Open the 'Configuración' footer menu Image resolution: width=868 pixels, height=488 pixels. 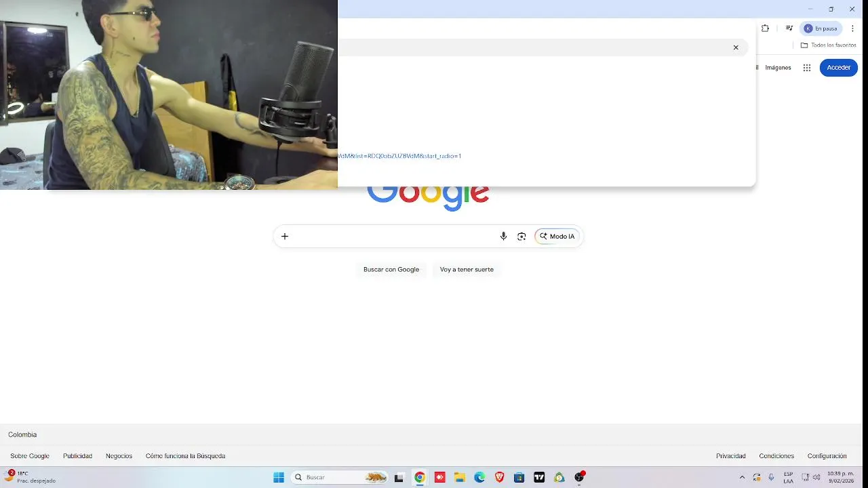pos(827,456)
